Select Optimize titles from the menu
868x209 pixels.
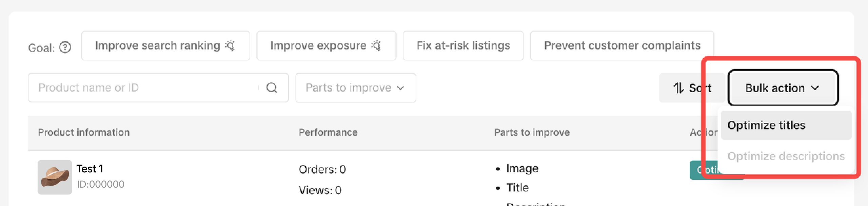pyautogui.click(x=766, y=125)
